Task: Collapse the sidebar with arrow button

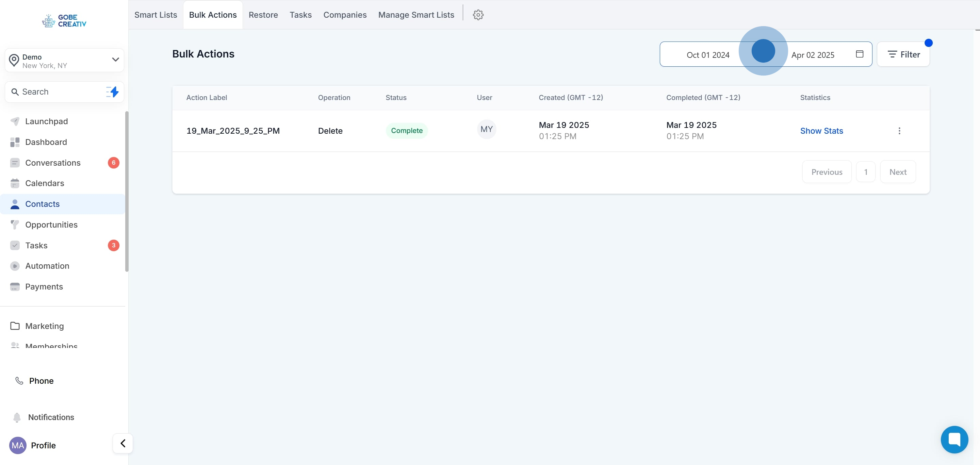Action: pos(123,443)
